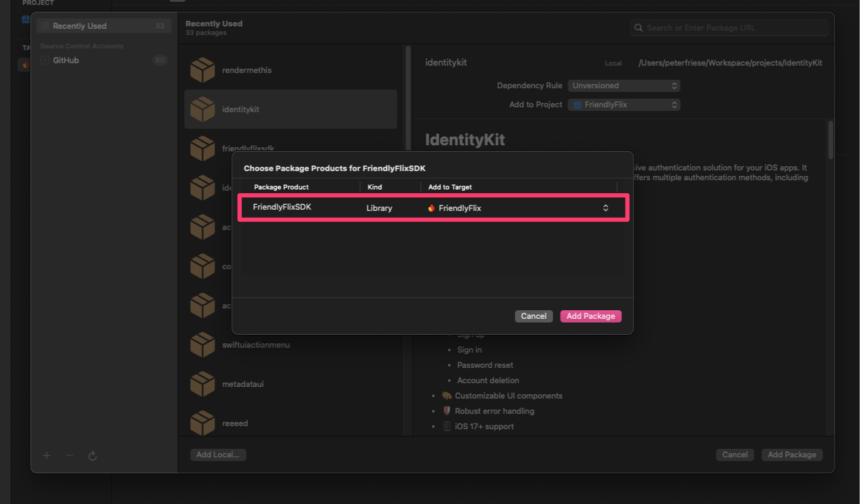Click the Package Product column header
860x504 pixels.
pos(282,187)
